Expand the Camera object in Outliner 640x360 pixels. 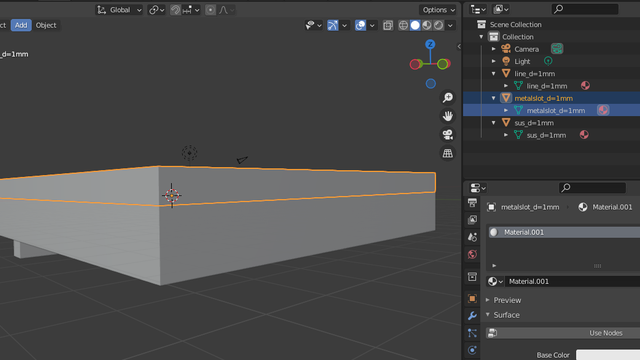(x=493, y=49)
